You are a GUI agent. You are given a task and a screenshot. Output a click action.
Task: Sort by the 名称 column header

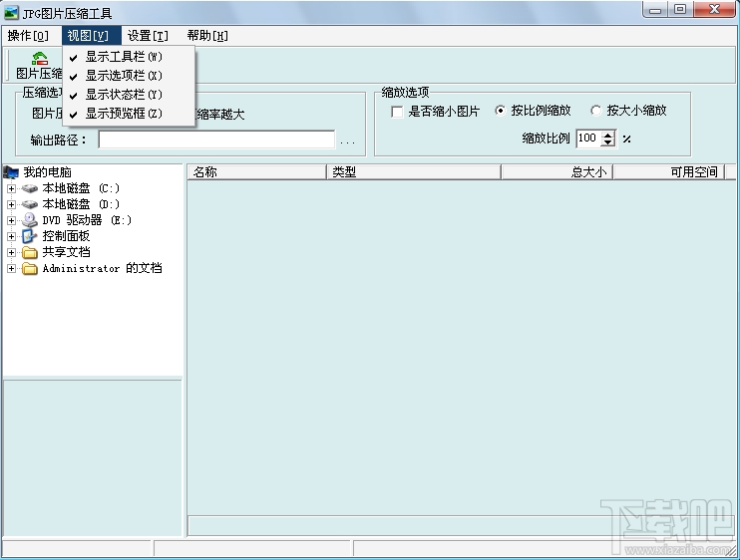tap(256, 172)
